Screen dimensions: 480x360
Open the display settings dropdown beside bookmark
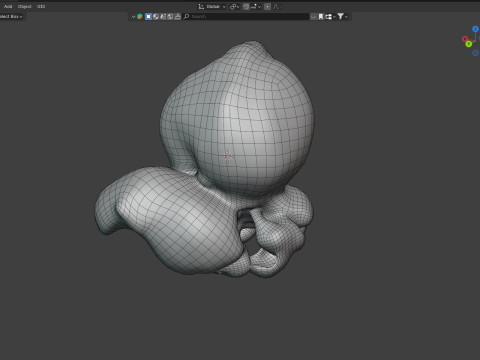(x=330, y=16)
